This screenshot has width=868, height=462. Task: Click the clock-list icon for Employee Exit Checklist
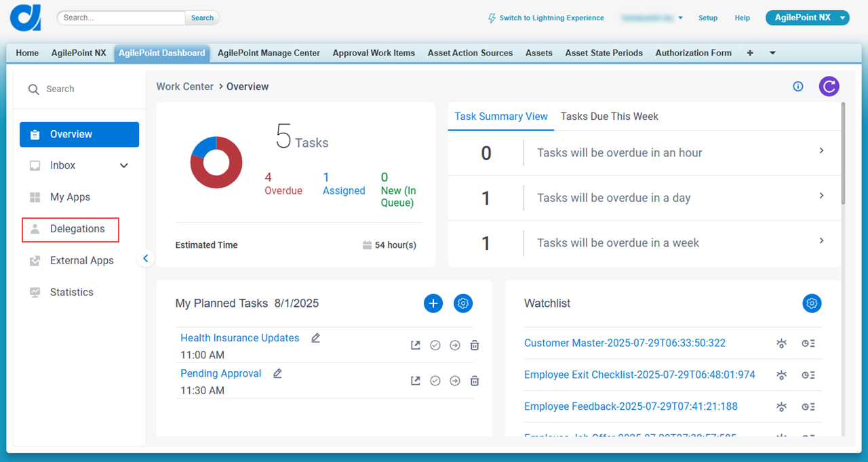pyautogui.click(x=808, y=375)
